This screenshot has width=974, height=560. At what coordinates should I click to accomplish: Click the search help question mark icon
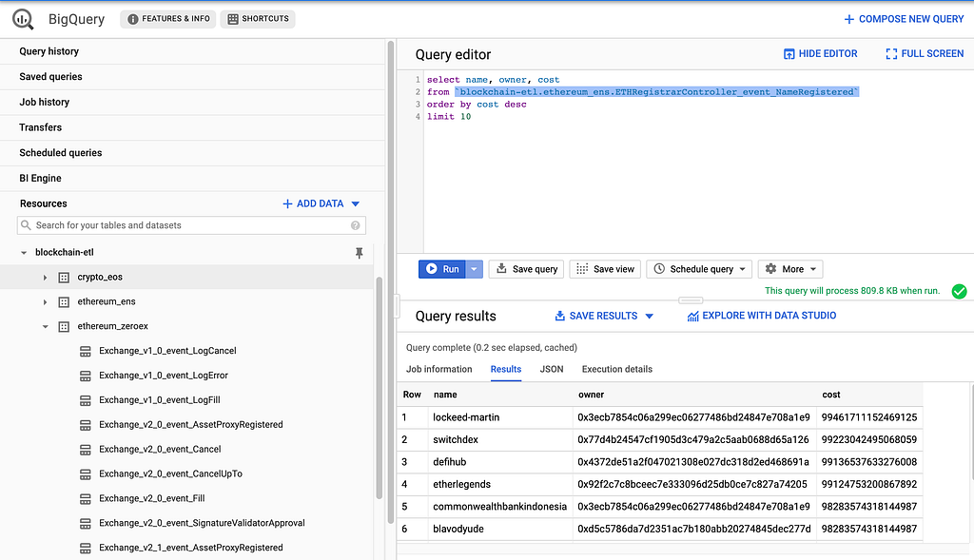tap(356, 225)
